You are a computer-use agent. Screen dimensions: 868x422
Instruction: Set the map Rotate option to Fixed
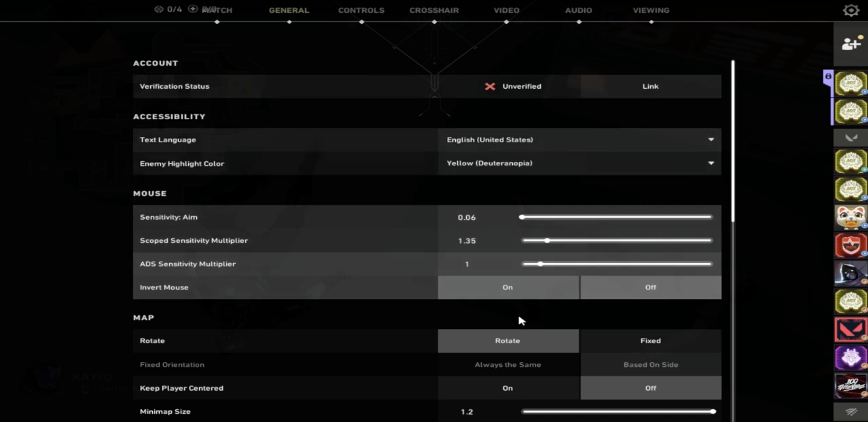[x=650, y=341]
